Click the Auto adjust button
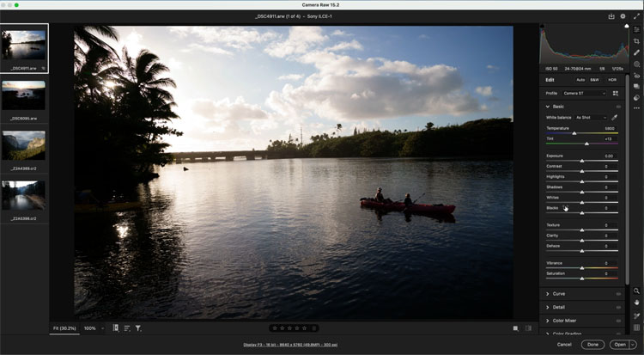Screen dimensions: 644x355 point(580,80)
